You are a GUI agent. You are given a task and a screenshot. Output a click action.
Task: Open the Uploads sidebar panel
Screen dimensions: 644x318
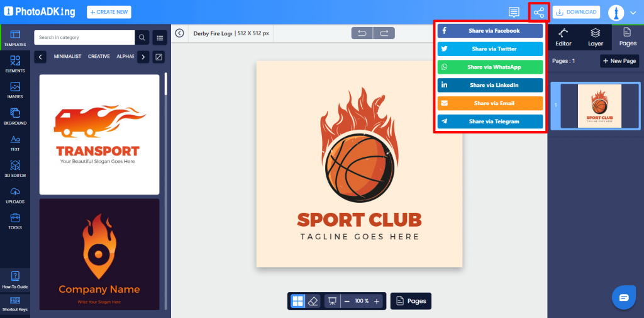pyautogui.click(x=15, y=195)
